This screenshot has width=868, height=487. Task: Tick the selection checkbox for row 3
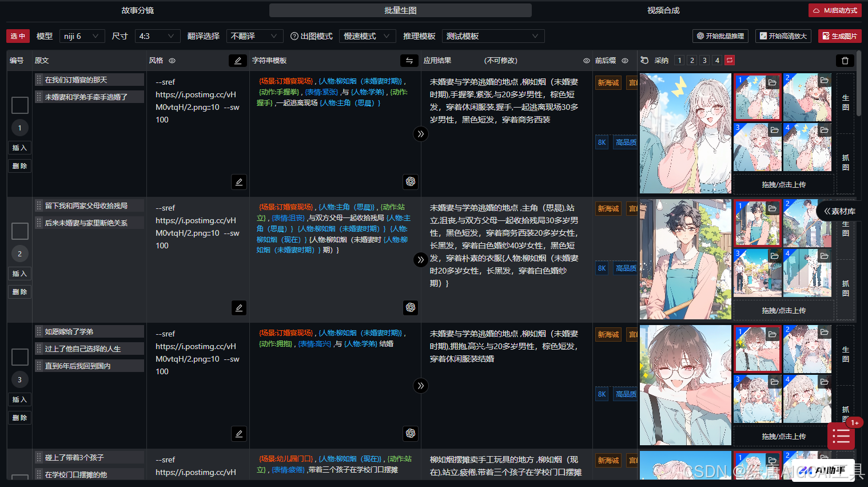tap(20, 357)
